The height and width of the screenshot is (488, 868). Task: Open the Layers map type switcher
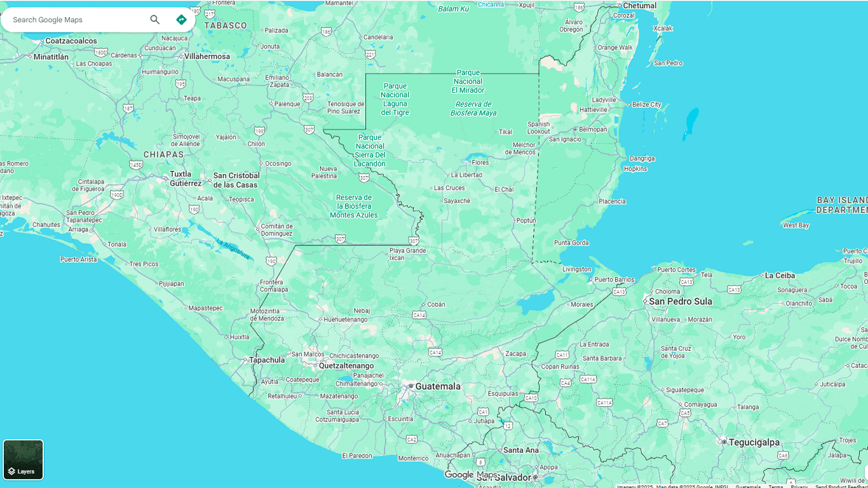click(24, 460)
